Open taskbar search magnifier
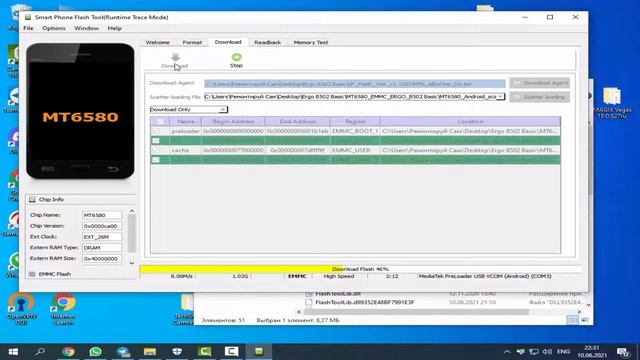 [x=40, y=351]
